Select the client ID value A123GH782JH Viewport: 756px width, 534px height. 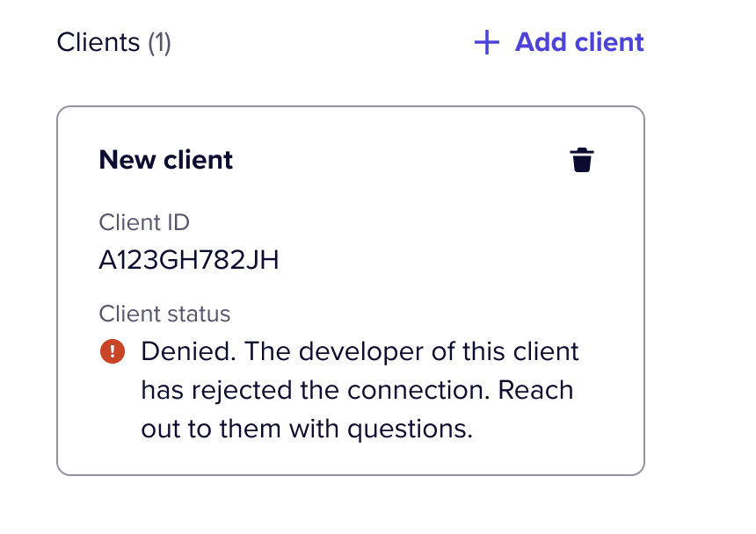click(x=189, y=261)
